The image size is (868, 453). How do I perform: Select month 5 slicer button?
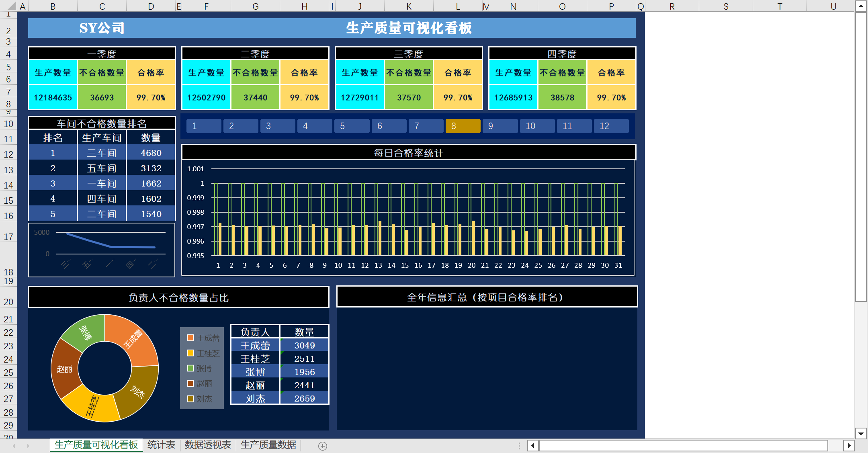coord(352,126)
